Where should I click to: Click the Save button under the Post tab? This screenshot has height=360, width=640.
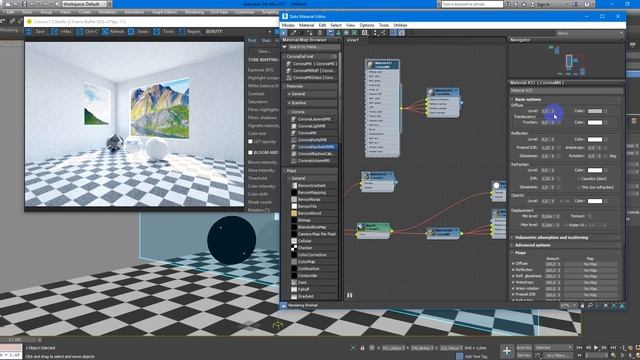(264, 51)
